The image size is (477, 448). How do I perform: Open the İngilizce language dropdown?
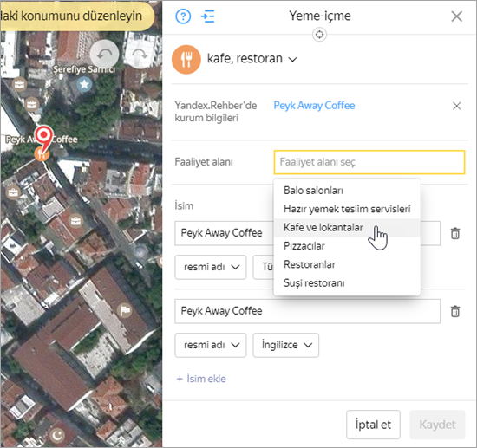click(x=286, y=345)
